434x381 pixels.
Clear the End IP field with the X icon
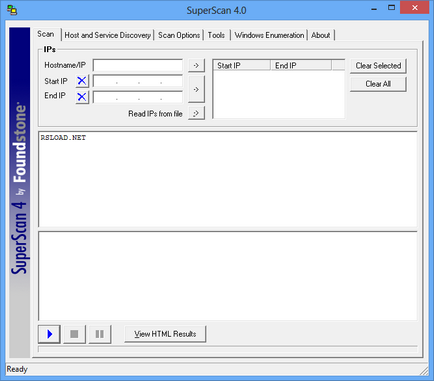pyautogui.click(x=82, y=97)
